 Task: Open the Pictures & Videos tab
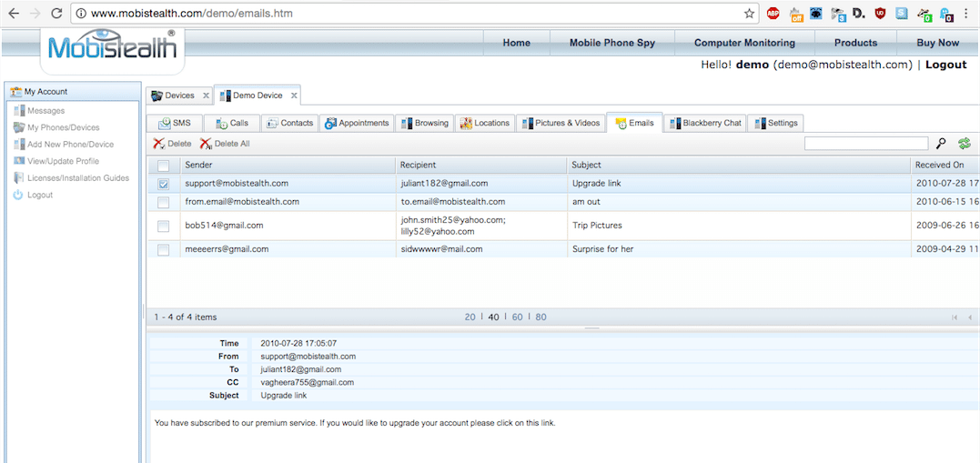click(x=561, y=123)
